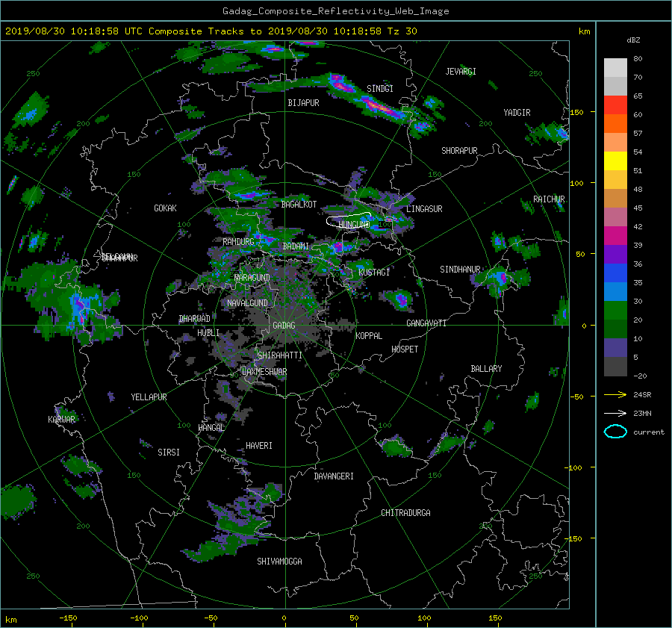This screenshot has width=672, height=628.
Task: Click the 100 tick on right axis
Action: coord(576,184)
